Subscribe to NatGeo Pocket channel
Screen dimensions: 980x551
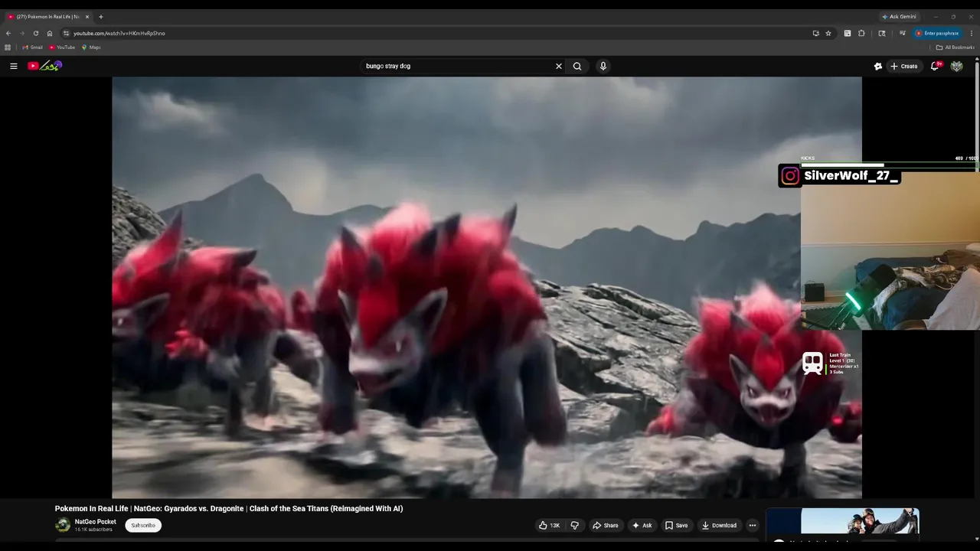[x=143, y=525]
